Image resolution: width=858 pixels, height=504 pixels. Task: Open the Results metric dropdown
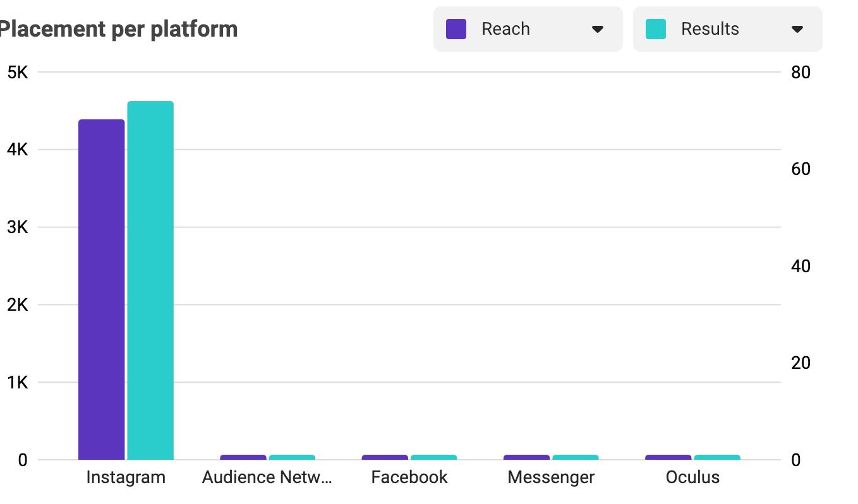coord(727,29)
